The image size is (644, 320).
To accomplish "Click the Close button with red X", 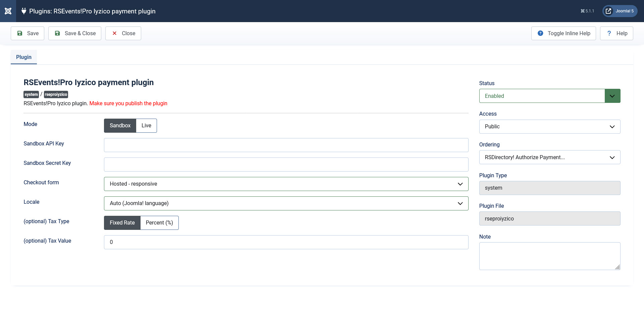I will click(x=123, y=33).
